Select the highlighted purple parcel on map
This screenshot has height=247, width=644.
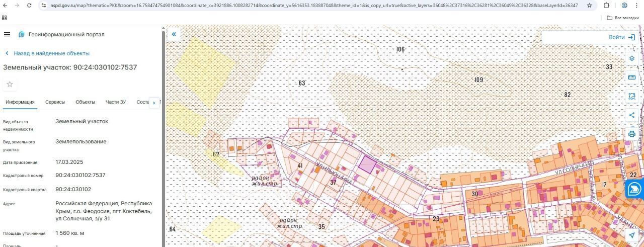click(367, 164)
